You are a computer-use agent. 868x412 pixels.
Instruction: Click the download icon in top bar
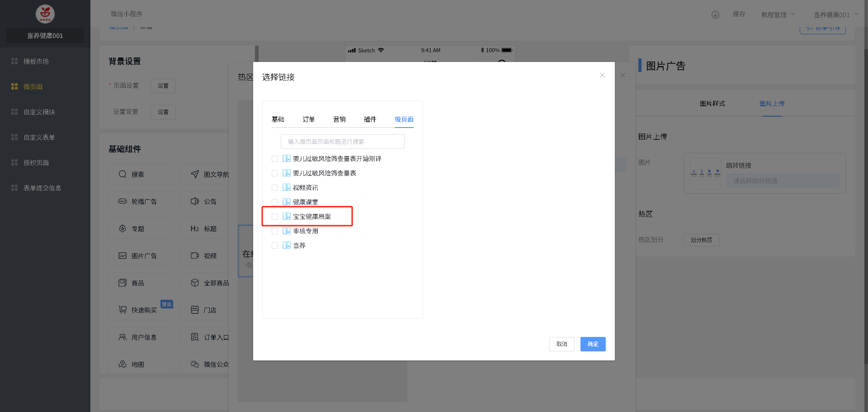point(715,14)
